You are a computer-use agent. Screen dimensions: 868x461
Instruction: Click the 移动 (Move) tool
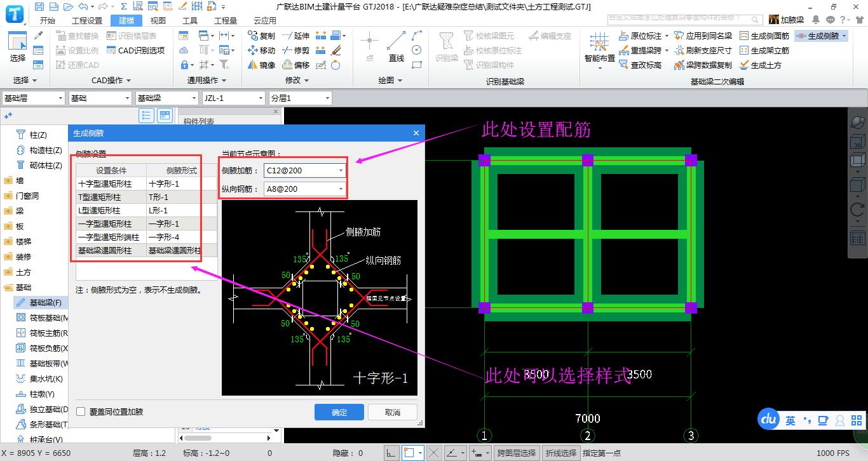(261, 50)
